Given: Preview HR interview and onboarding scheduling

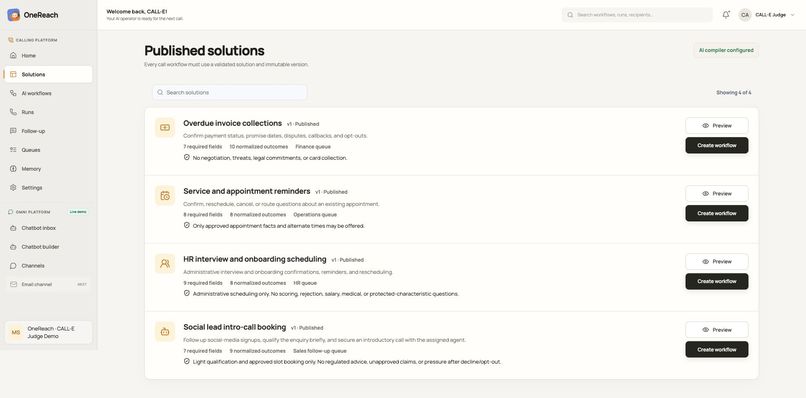Looking at the screenshot, I should (x=717, y=262).
